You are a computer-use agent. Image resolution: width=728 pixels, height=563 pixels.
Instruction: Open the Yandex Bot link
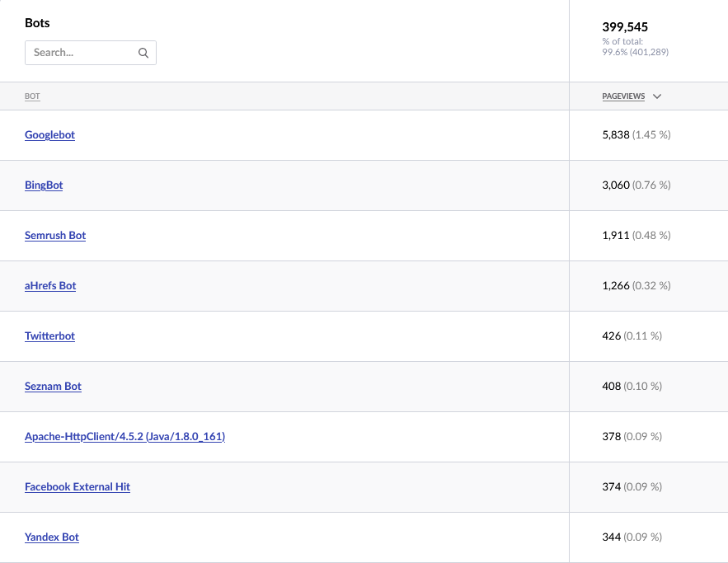pos(52,537)
